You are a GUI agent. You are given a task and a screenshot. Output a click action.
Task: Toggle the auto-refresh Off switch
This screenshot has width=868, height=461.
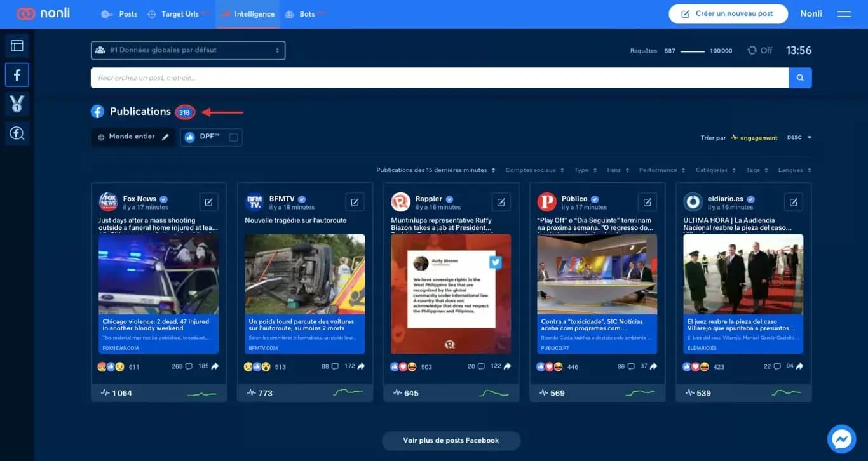pyautogui.click(x=760, y=51)
